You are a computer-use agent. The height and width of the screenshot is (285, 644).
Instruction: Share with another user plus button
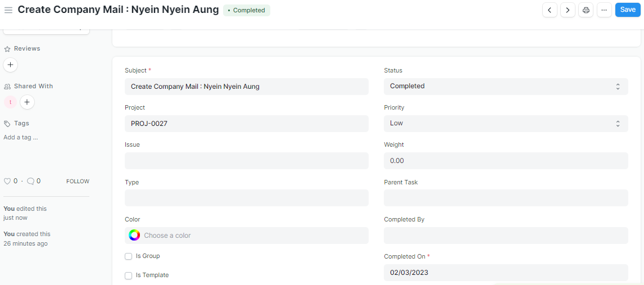click(x=27, y=102)
